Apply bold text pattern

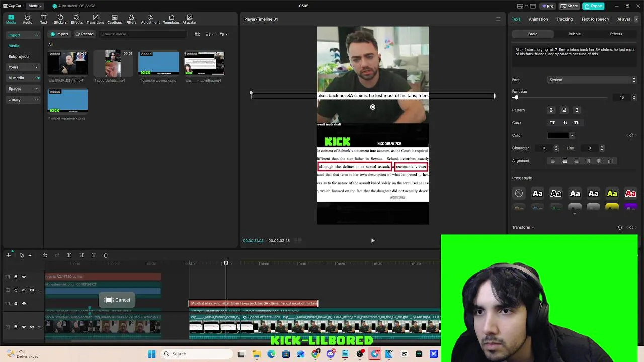(x=551, y=110)
